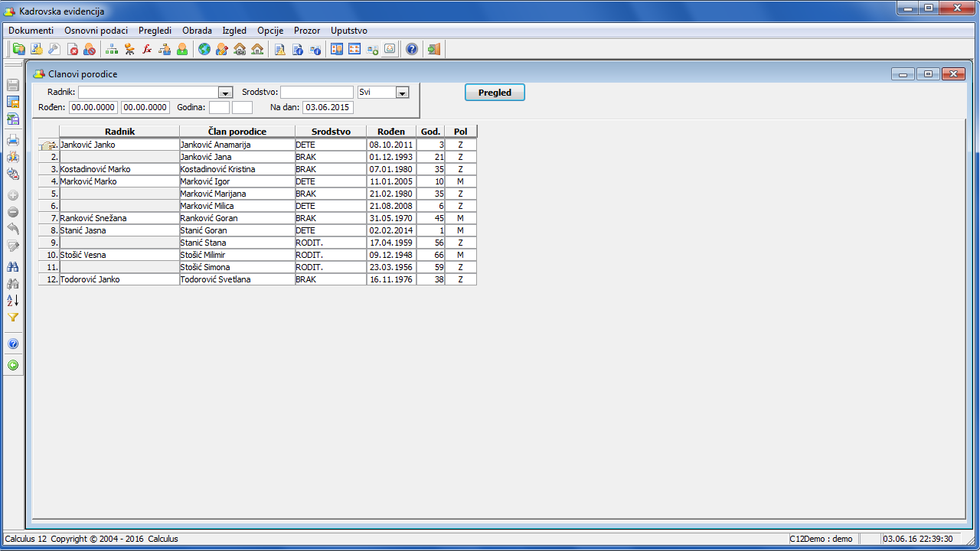Open the Obrada menu
980x551 pixels.
tap(197, 31)
